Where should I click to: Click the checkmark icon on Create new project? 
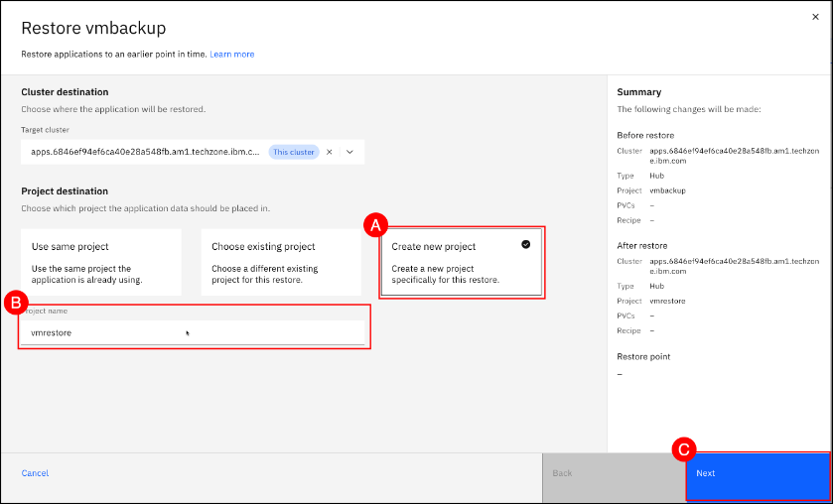[x=525, y=244]
